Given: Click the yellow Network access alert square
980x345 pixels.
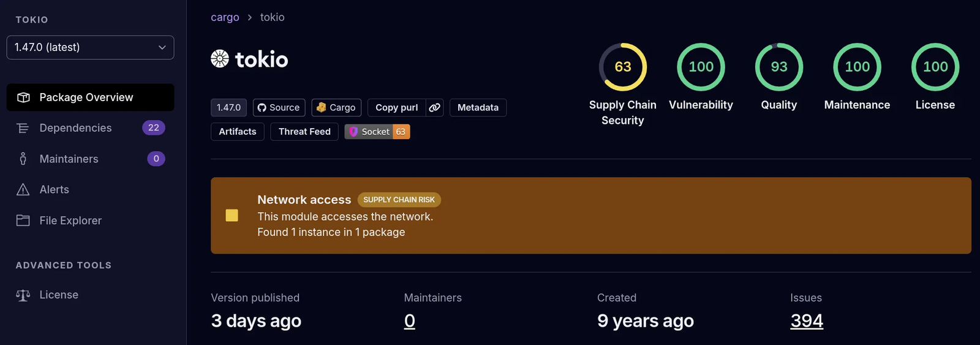Looking at the screenshot, I should 232,215.
